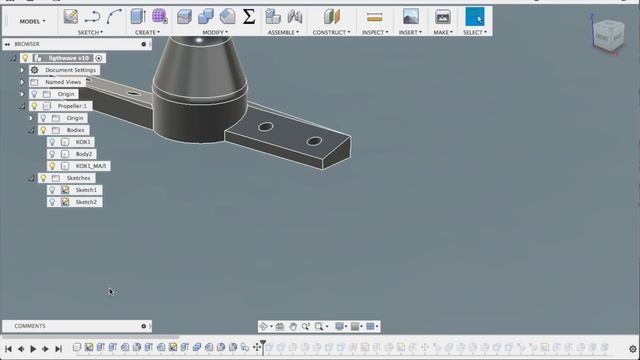The height and width of the screenshot is (360, 640).
Task: Hide the KOK1_MAJI body
Action: (52, 166)
